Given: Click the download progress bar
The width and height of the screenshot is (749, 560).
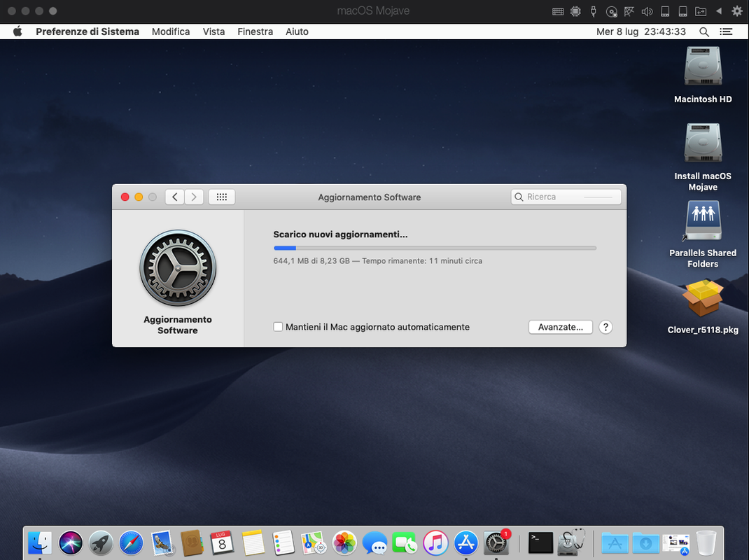Looking at the screenshot, I should (x=435, y=248).
